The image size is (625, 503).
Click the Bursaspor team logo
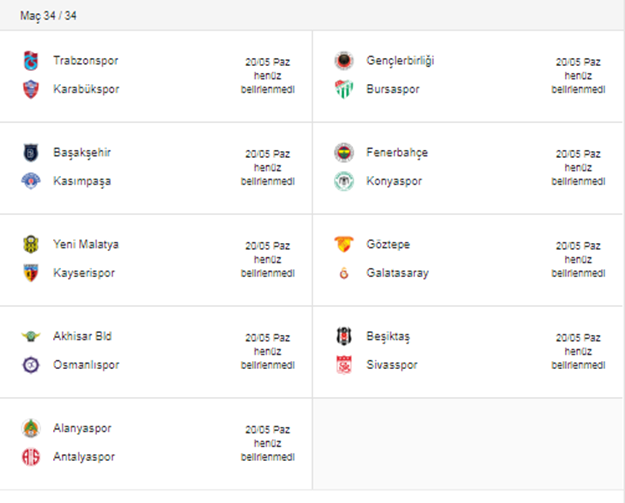(343, 89)
